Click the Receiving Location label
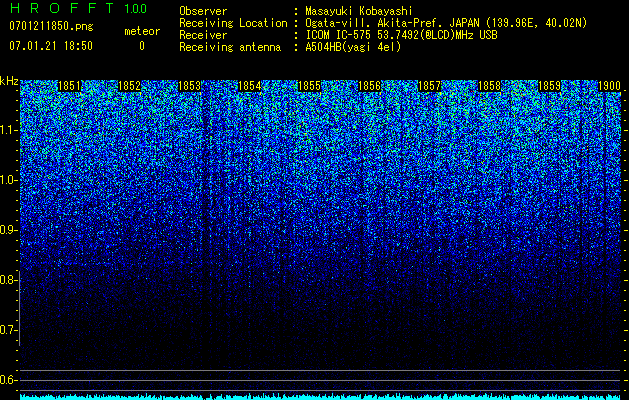This screenshot has width=629, height=400. click(233, 23)
